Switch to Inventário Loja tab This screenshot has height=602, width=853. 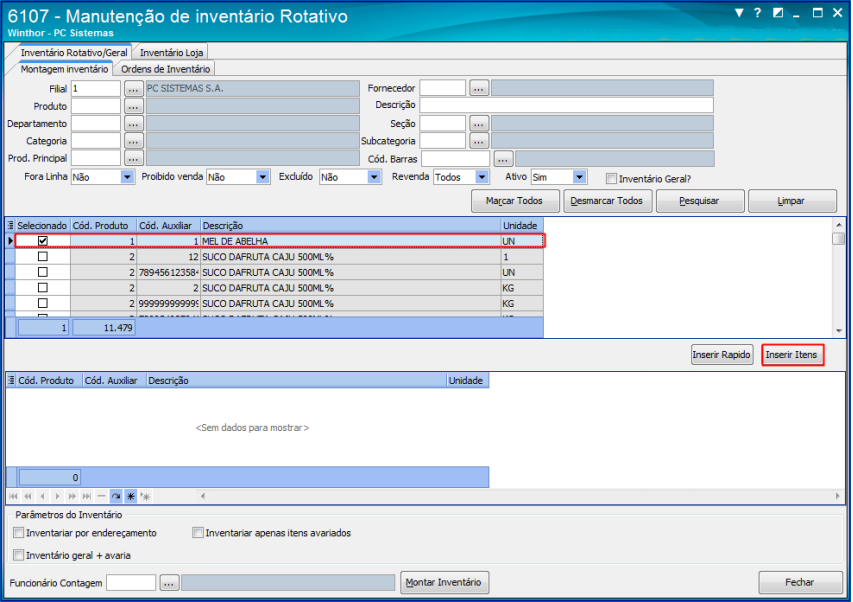pos(171,52)
